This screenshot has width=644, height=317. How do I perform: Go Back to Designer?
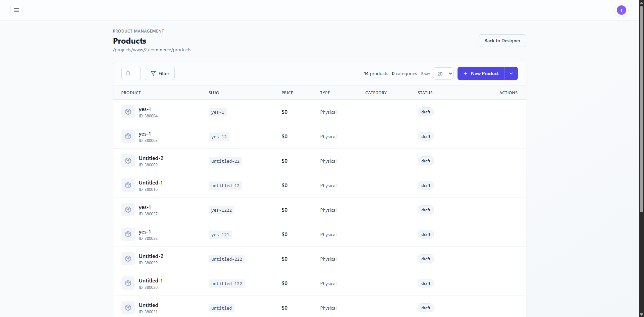502,41
